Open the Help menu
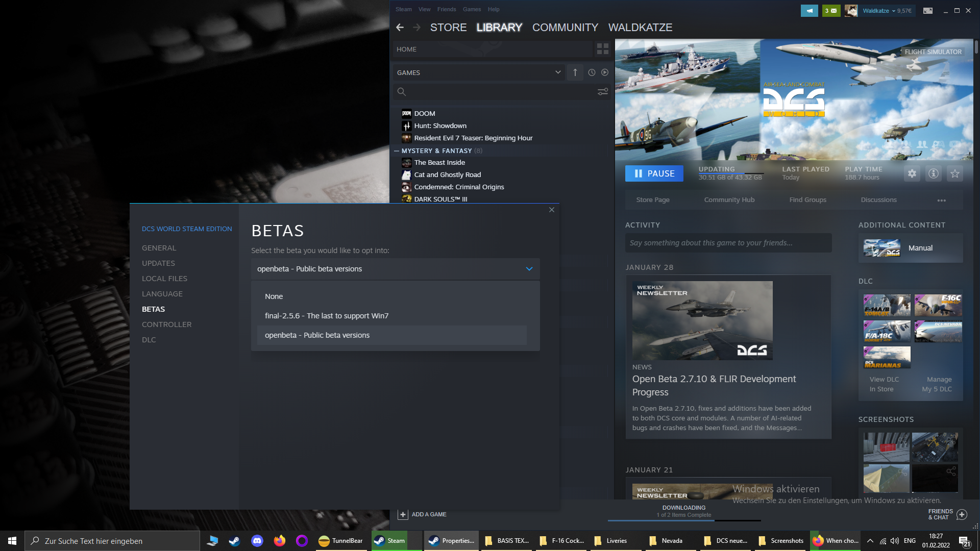Image resolution: width=980 pixels, height=551 pixels. 494,9
